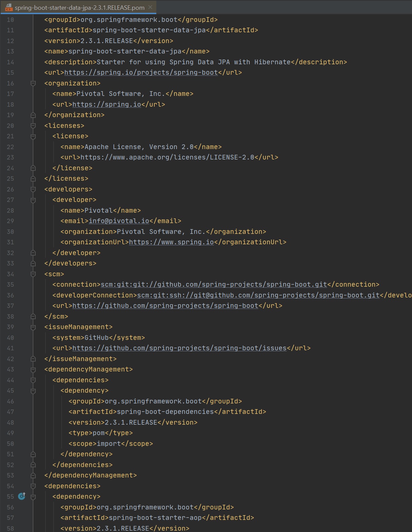Click the POM file icon in the tab
This screenshot has width=412, height=532.
coord(9,7)
